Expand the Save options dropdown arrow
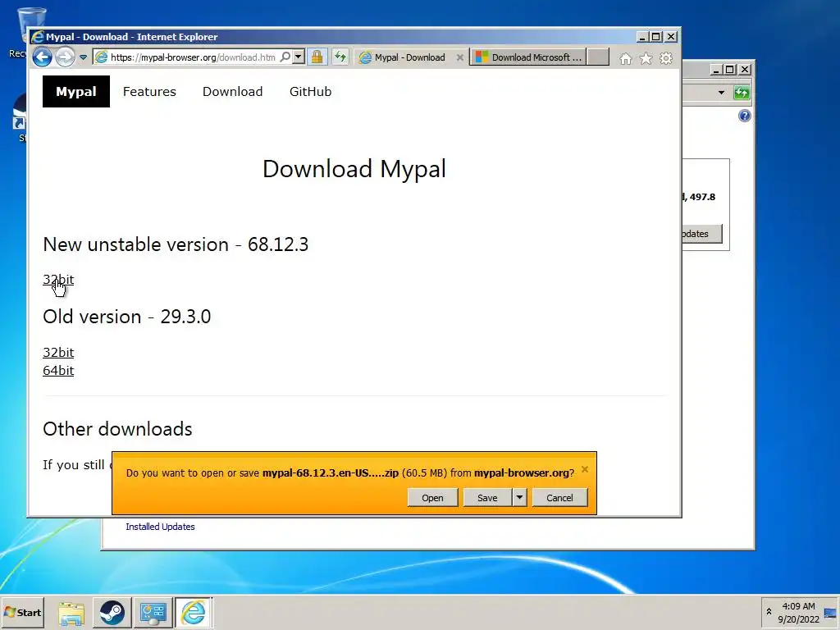The height and width of the screenshot is (630, 840). (x=519, y=498)
